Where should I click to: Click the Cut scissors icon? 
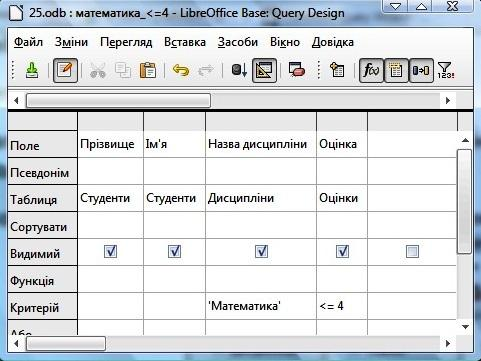point(98,70)
